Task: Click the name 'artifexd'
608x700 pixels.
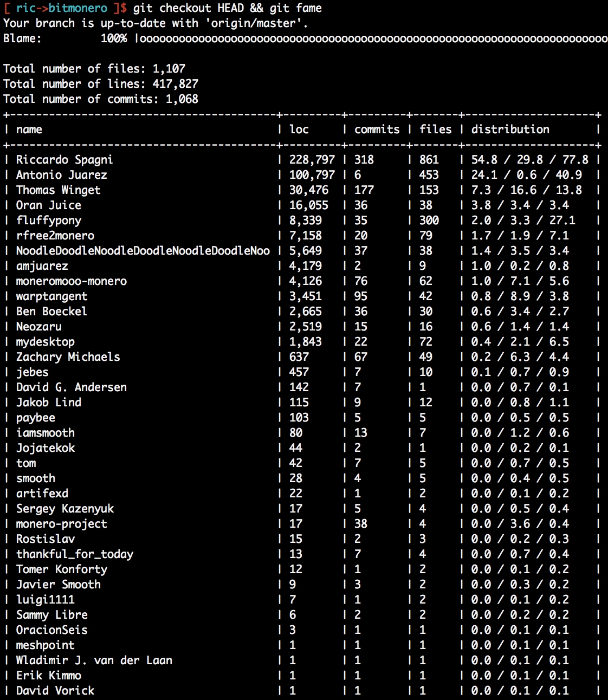Action: tap(42, 494)
